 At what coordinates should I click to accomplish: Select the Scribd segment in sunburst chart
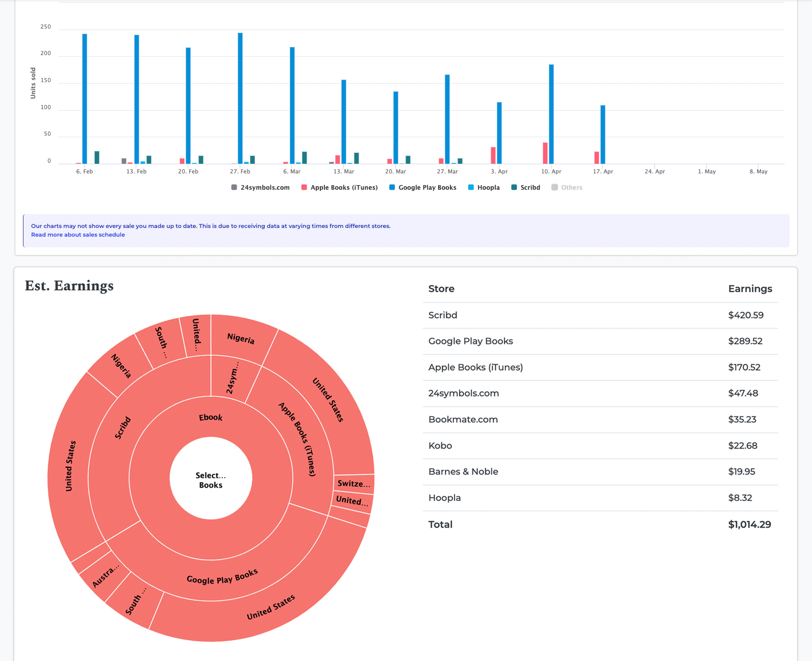pyautogui.click(x=122, y=428)
